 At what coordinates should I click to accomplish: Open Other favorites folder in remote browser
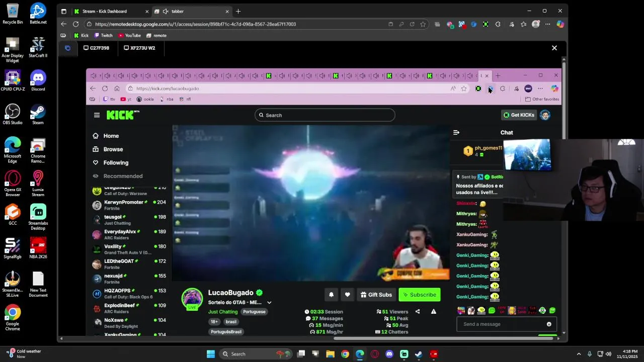click(x=542, y=99)
